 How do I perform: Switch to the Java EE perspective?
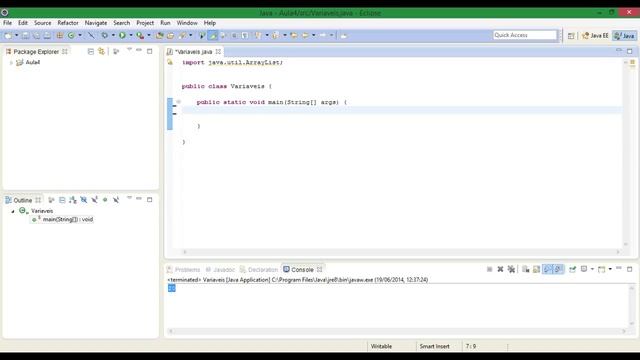click(x=596, y=36)
